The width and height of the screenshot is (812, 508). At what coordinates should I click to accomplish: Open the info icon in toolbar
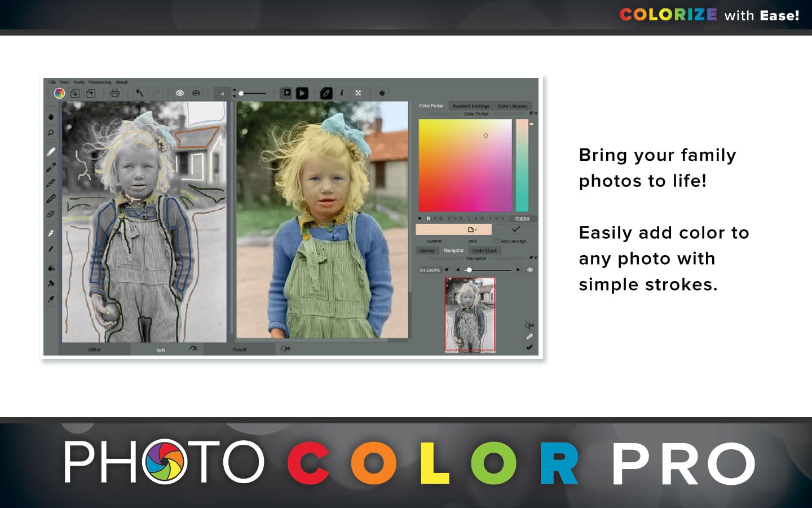tap(342, 93)
